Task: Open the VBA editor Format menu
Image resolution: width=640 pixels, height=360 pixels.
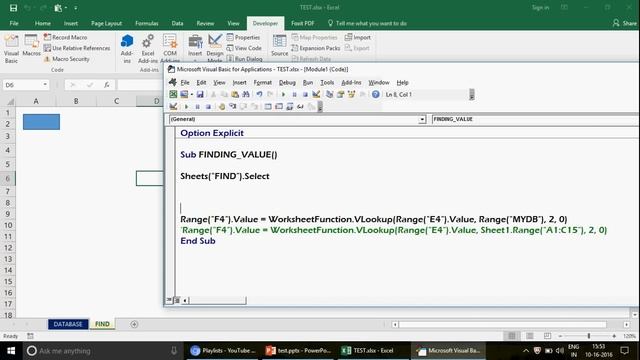Action: [x=262, y=82]
